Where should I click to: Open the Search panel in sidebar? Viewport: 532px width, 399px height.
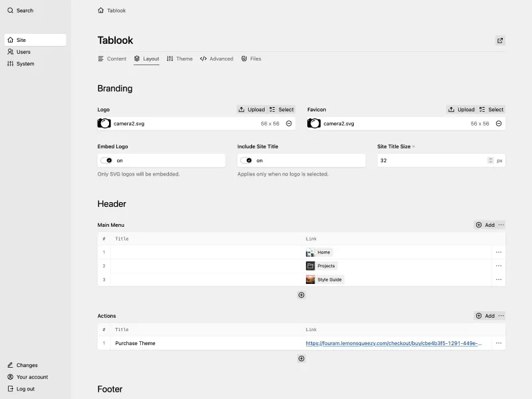(x=21, y=11)
